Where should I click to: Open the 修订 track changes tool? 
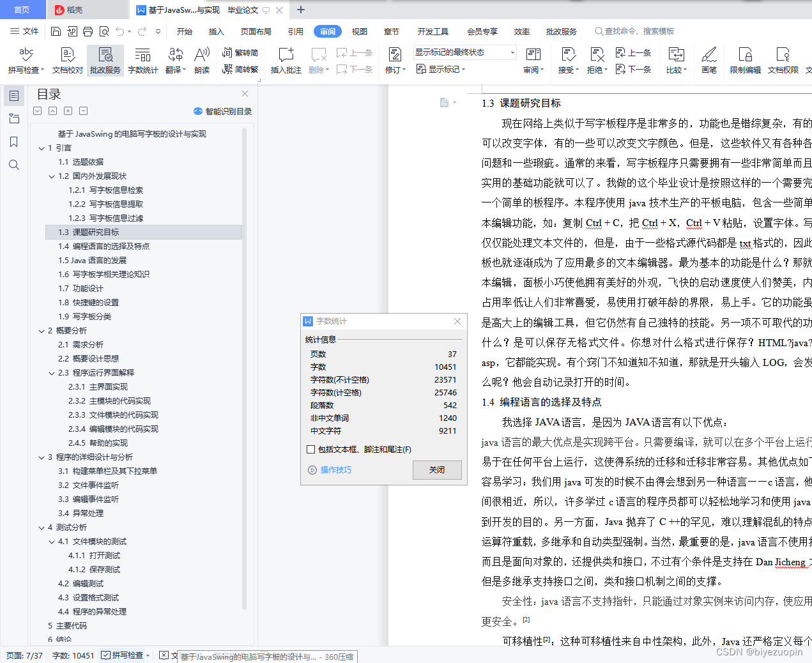[395, 61]
